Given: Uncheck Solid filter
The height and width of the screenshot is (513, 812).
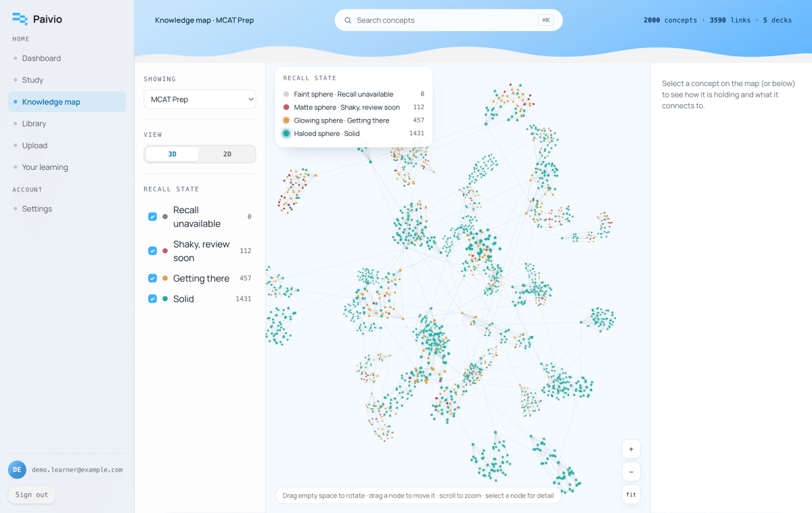Looking at the screenshot, I should 152,298.
